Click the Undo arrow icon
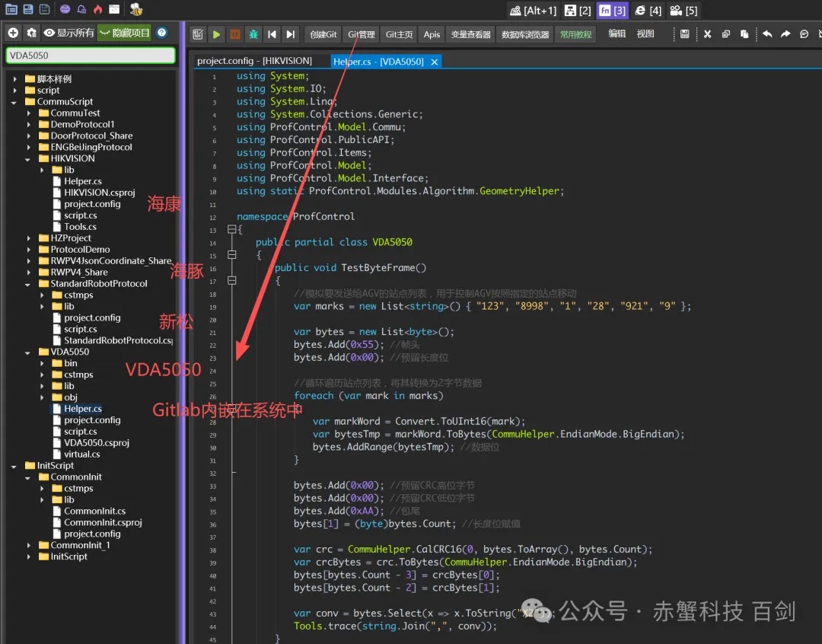The height and width of the screenshot is (644, 822). coord(767,34)
